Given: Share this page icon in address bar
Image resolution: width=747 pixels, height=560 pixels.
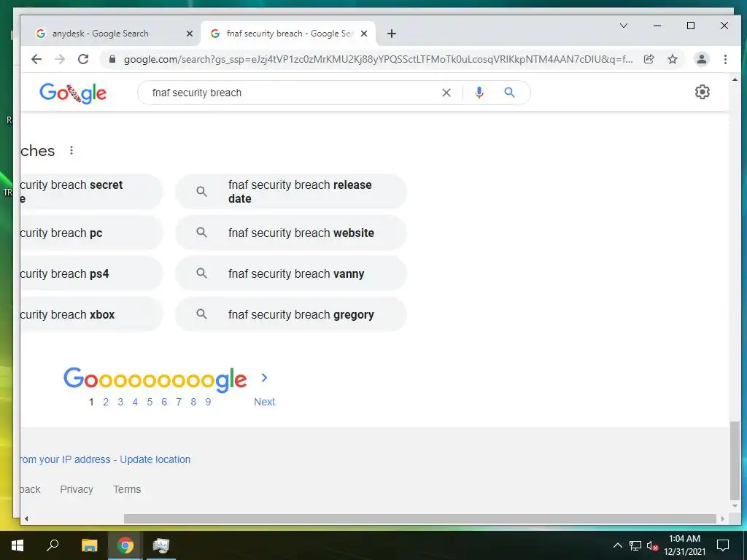Looking at the screenshot, I should click(x=649, y=59).
